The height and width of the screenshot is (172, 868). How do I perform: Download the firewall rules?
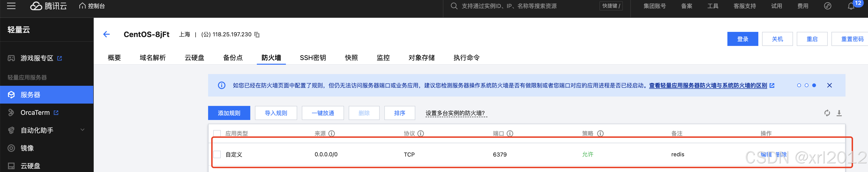pyautogui.click(x=839, y=113)
